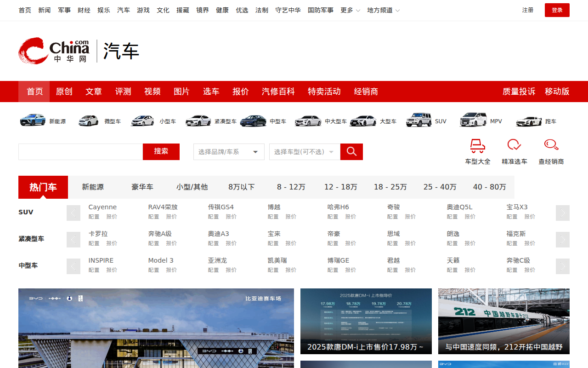
Task: Click the 注册 link
Action: (528, 10)
